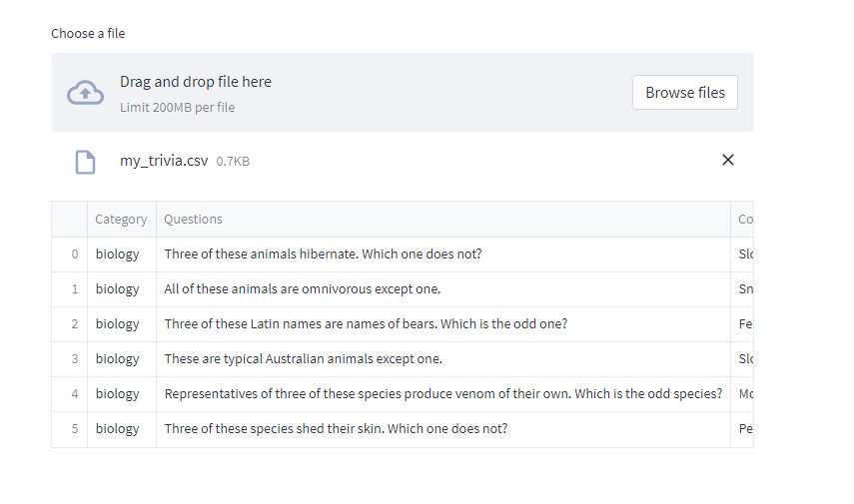Sort by the Category column header
This screenshot has height=504, width=854.
(121, 220)
